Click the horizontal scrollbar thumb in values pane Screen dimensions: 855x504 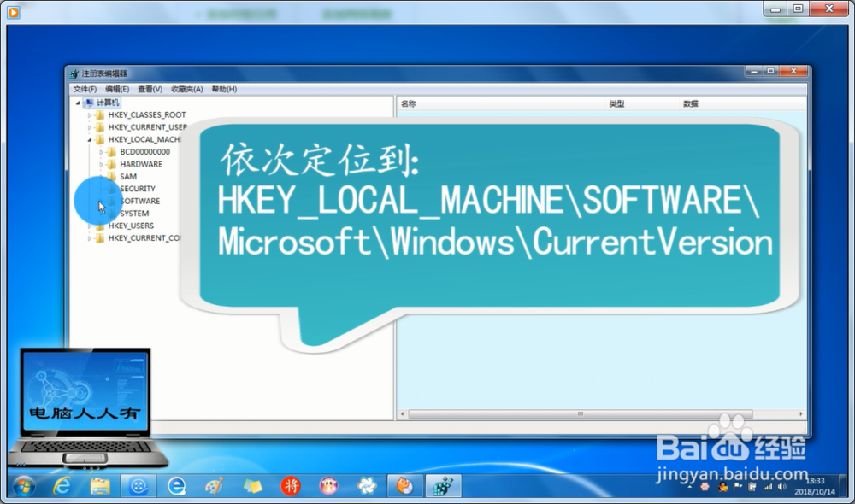[x=581, y=414]
